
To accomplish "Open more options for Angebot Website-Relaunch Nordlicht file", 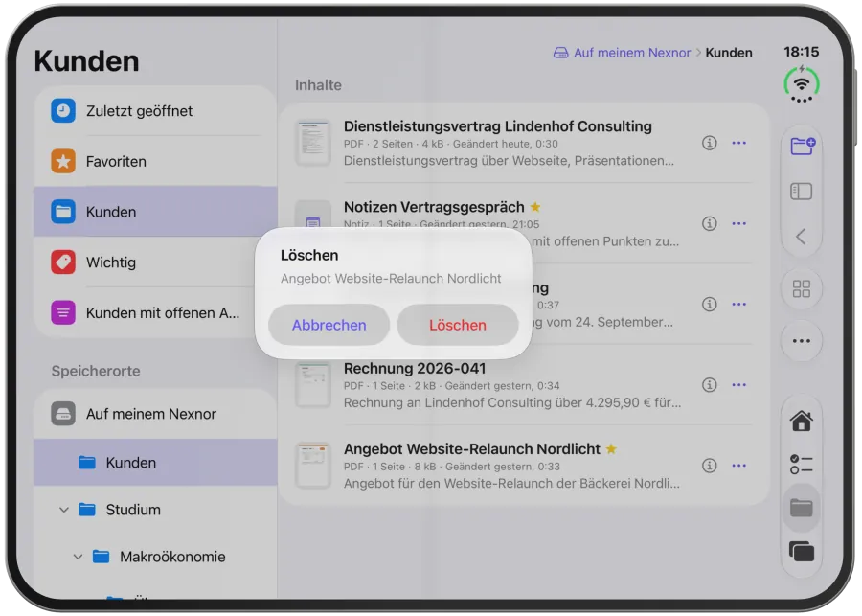I will [738, 466].
